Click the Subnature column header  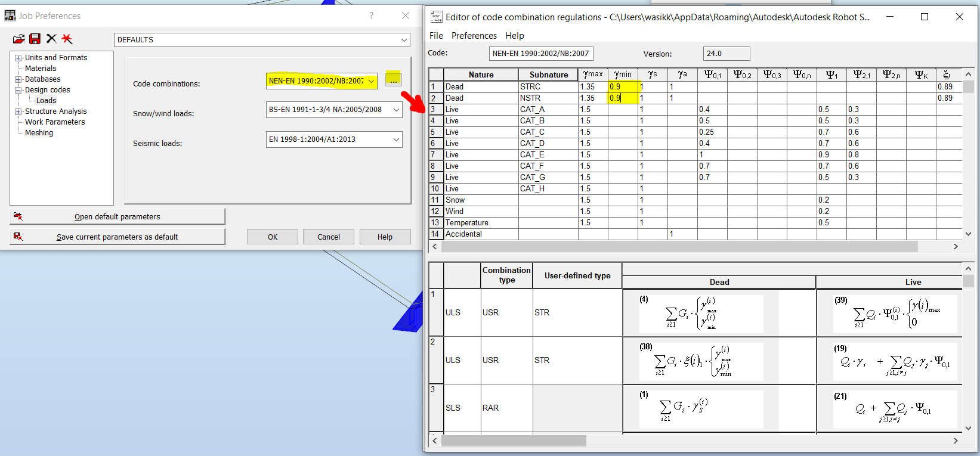click(x=549, y=75)
